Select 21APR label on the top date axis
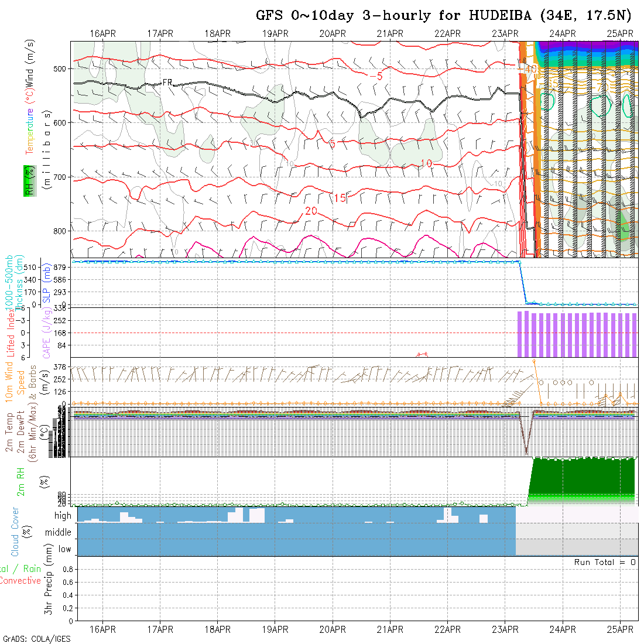 click(390, 34)
